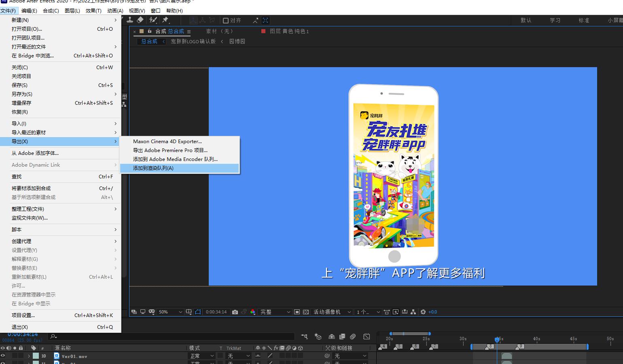623x364 pixels.
Task: Open the TrkMat 无 dropdown for Ver01.mov
Action: (239, 356)
